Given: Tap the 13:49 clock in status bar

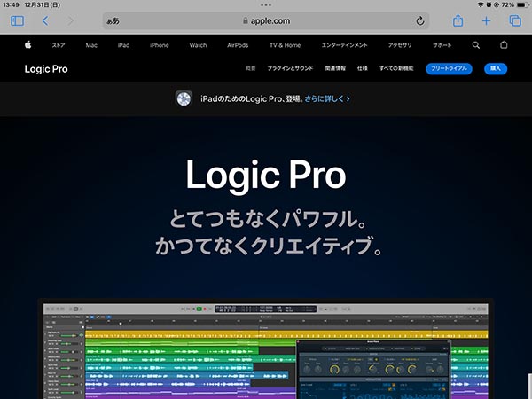Looking at the screenshot, I should 11,4.
